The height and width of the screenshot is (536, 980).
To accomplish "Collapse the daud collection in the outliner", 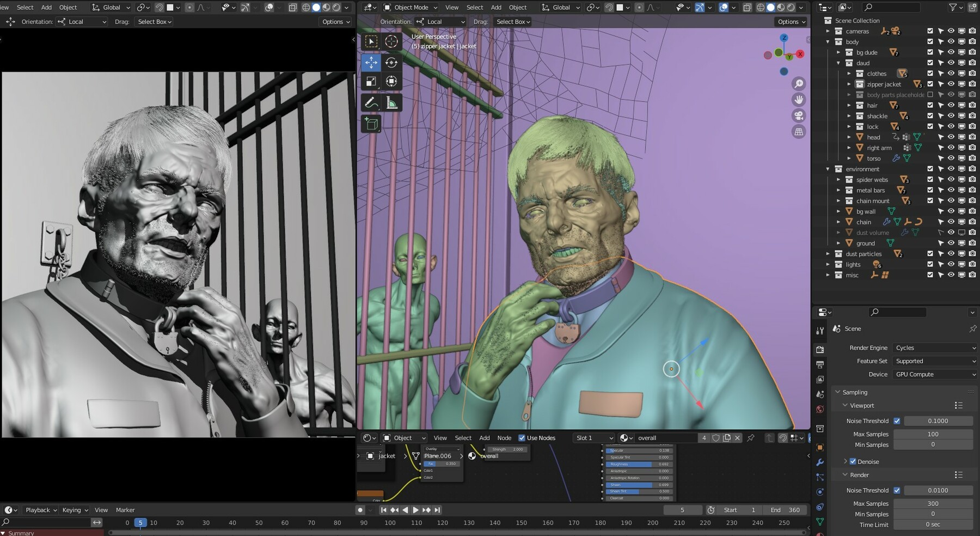I will point(838,63).
